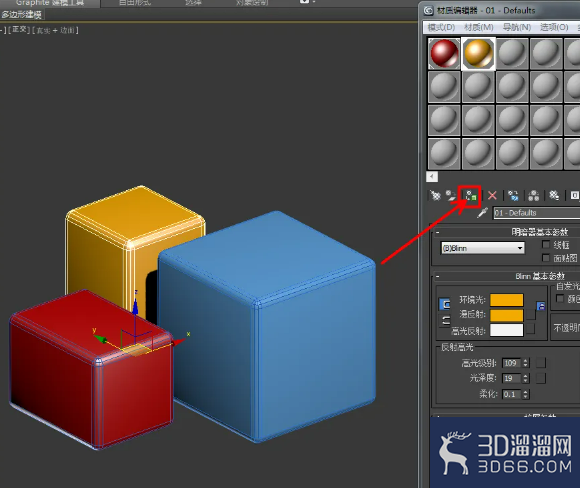Click the 环境光 ambient color swatch
580x488 pixels.
click(x=506, y=300)
